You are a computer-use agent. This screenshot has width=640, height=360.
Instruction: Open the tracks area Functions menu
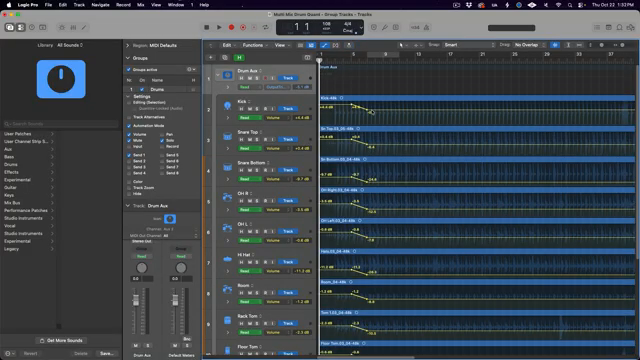pyautogui.click(x=255, y=45)
